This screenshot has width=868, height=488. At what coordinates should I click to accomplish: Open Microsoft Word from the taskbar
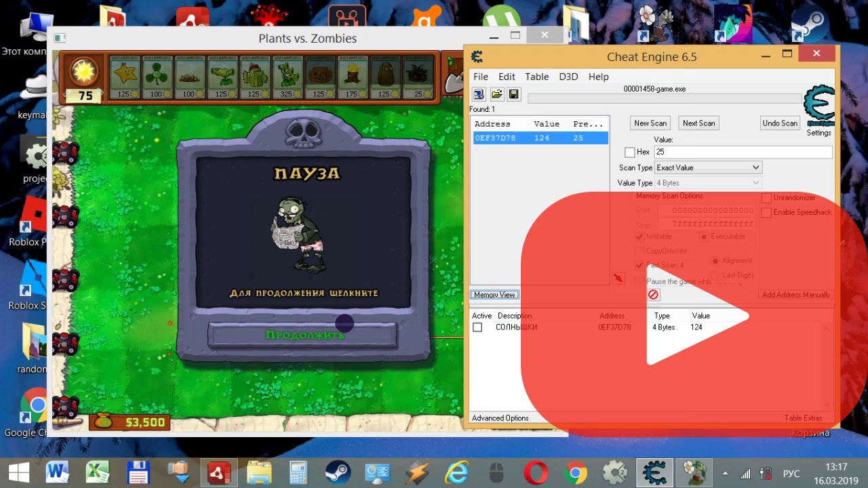coord(58,472)
